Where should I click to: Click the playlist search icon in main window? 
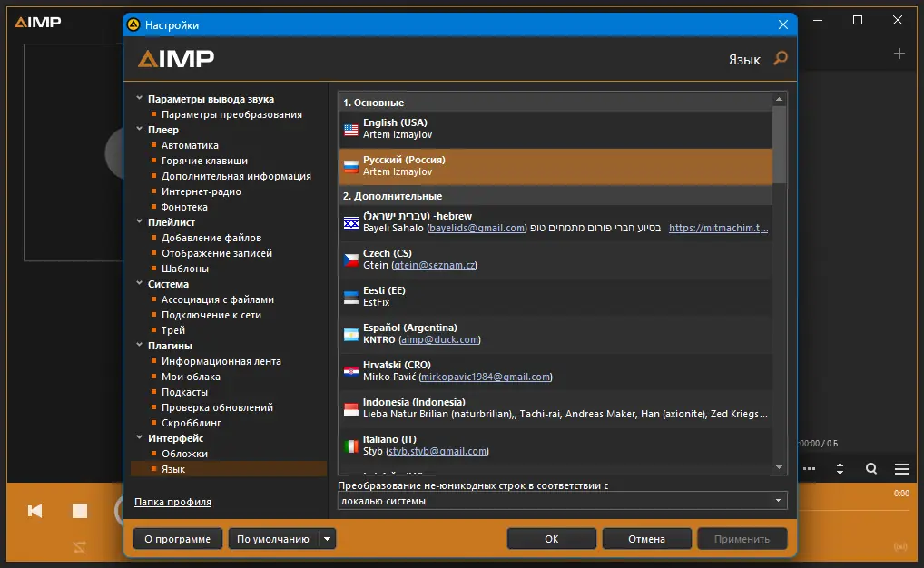point(871,469)
